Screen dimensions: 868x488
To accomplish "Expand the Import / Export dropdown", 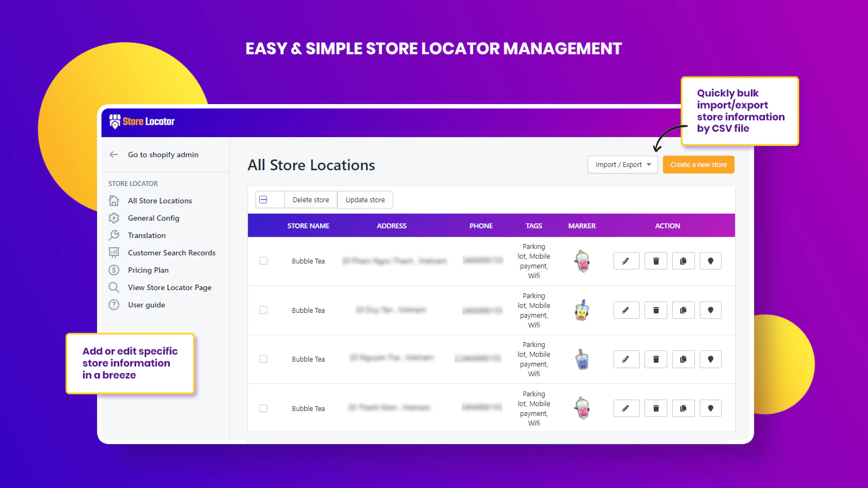I will coord(622,165).
